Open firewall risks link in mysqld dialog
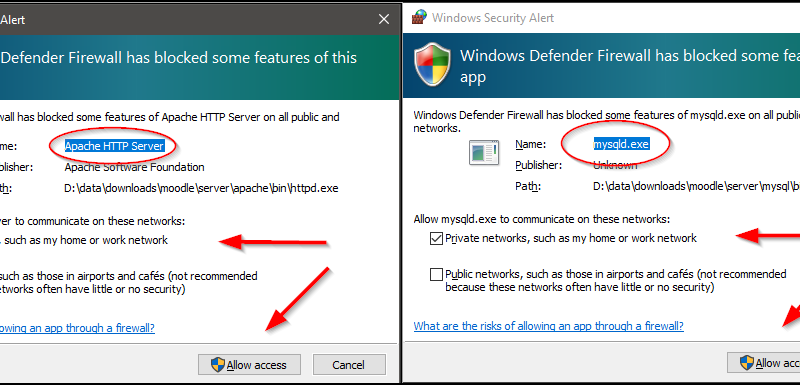The image size is (800, 385). (x=548, y=326)
